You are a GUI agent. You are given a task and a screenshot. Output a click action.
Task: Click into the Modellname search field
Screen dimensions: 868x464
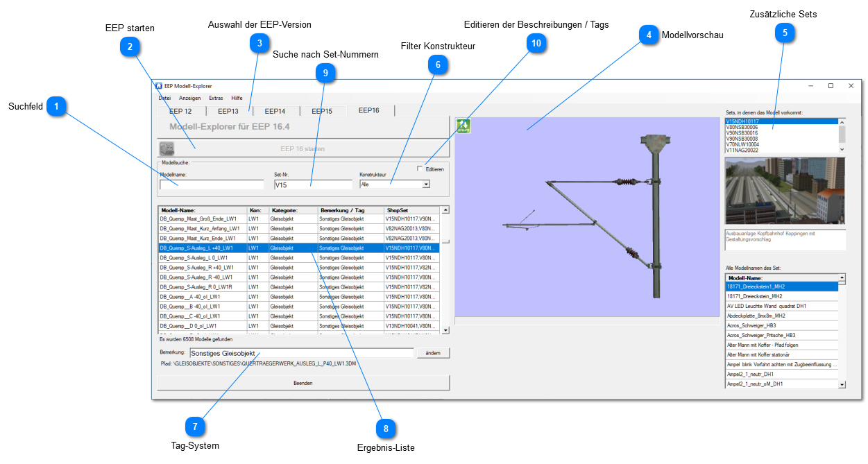[x=212, y=185]
